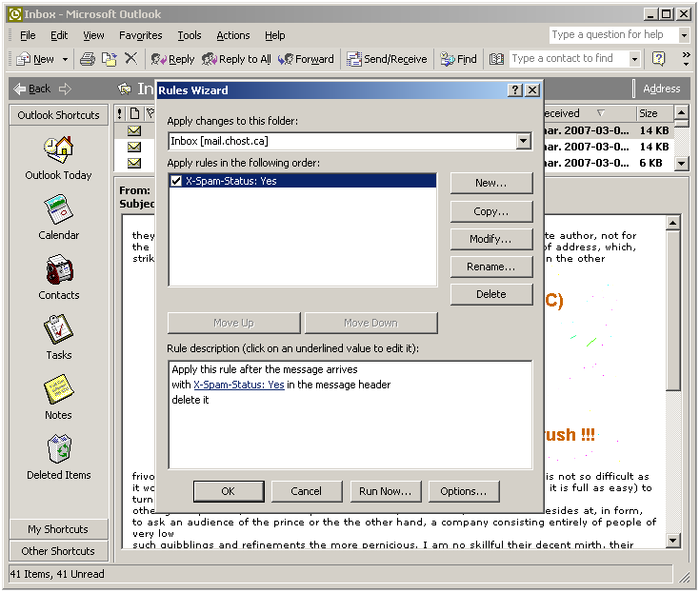Screen dimensions: 700x593
Task: Open the contact finder dropdown arrow
Action: click(x=634, y=58)
